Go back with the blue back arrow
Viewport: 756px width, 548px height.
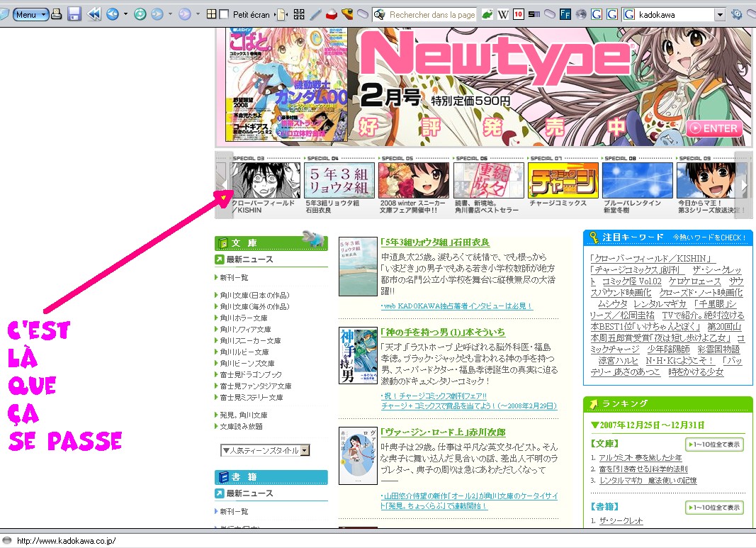tap(113, 14)
